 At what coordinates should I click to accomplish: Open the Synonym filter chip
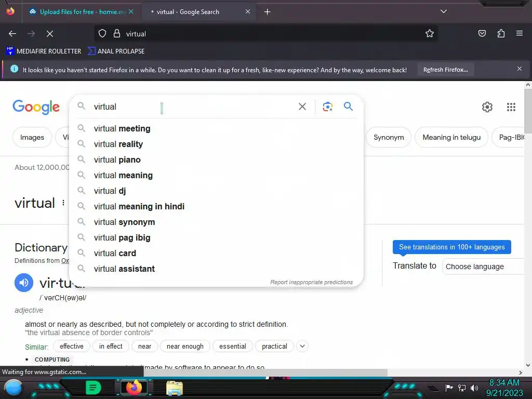(389, 137)
